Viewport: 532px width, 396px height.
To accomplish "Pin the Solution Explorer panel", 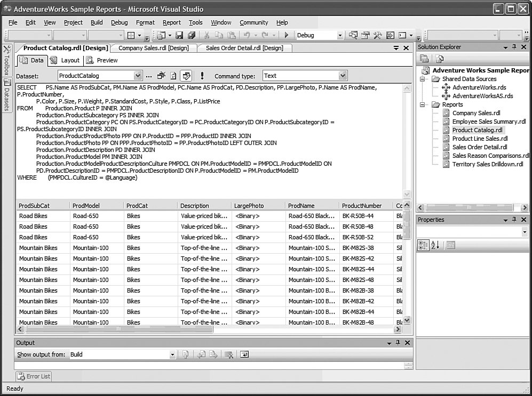I will point(514,47).
